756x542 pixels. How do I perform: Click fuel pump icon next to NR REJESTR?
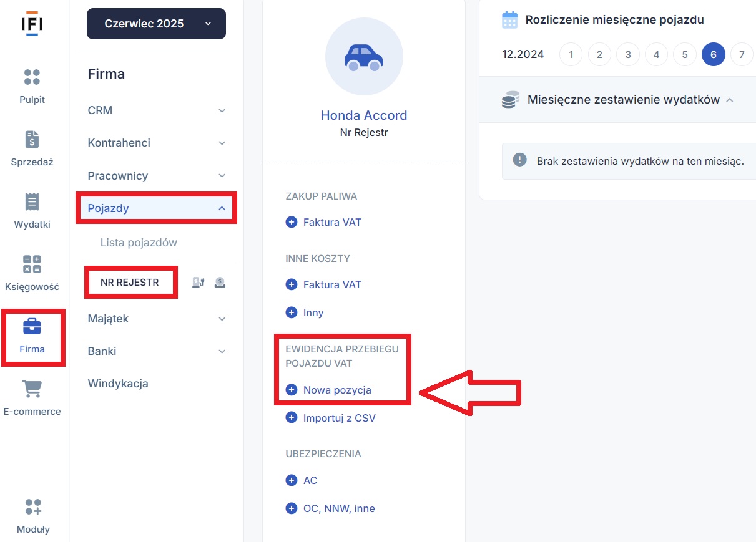(x=198, y=283)
